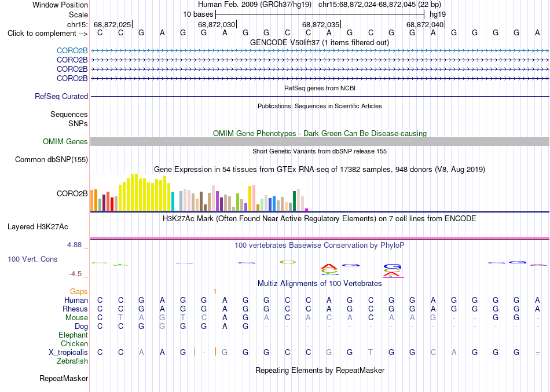Click the 68,872,035 position label
The image size is (550, 392).
321,24
